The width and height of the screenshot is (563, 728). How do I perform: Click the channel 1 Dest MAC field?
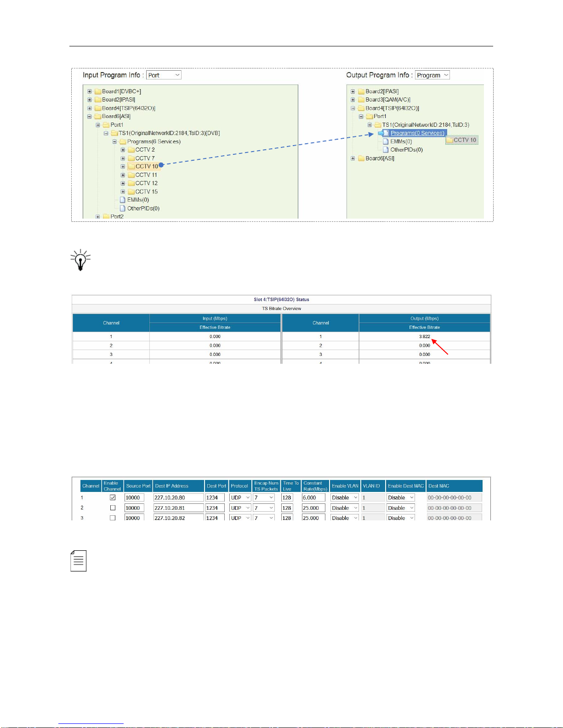[x=455, y=497]
